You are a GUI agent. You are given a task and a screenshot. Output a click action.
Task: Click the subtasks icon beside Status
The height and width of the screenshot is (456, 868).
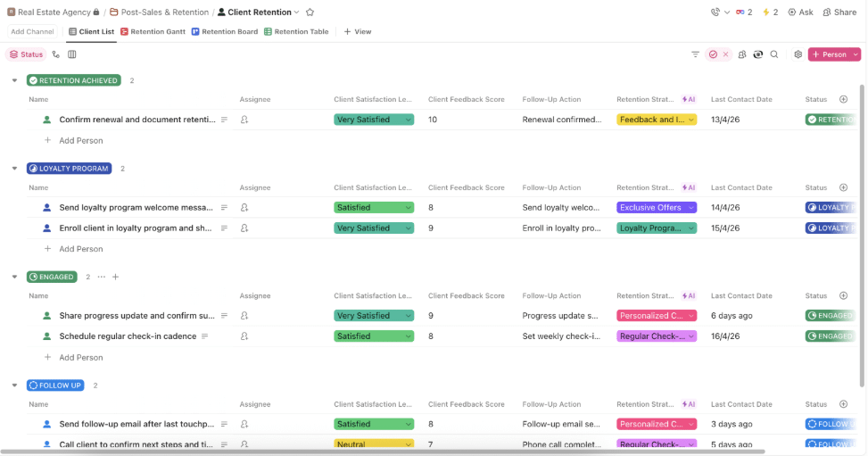tap(56, 54)
